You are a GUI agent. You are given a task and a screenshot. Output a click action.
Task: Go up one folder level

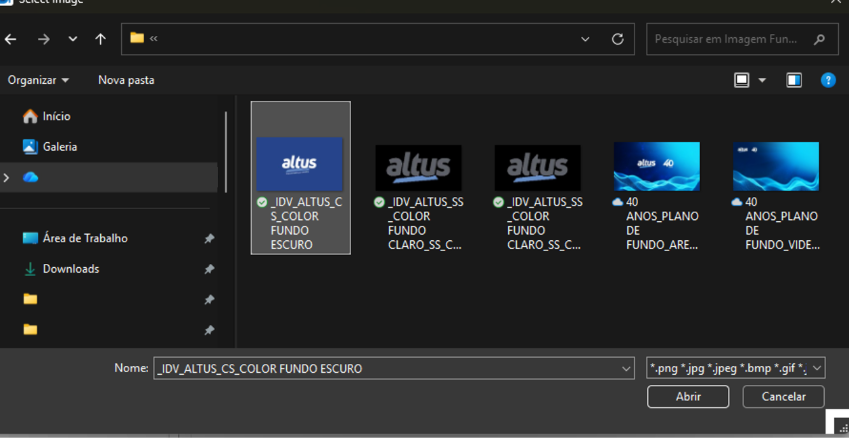[100, 39]
